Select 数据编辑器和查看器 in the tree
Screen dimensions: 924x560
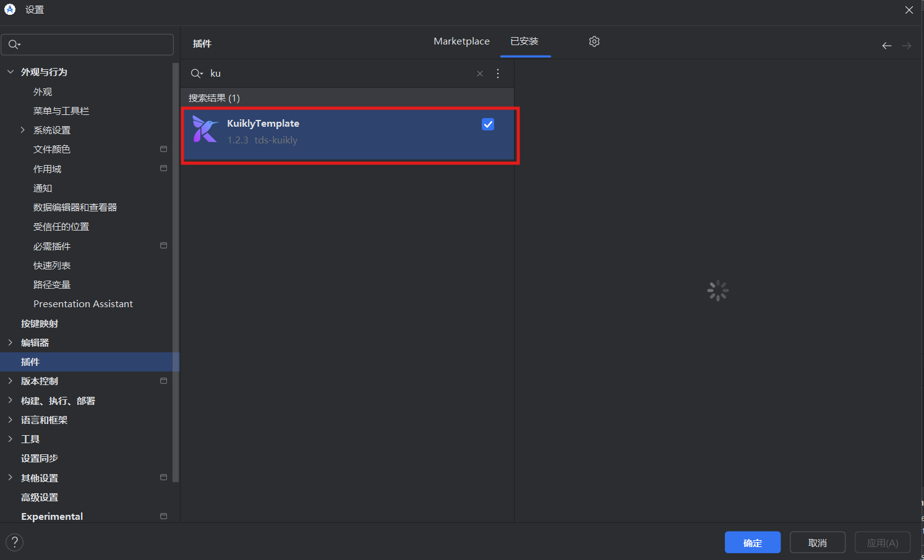coord(75,207)
